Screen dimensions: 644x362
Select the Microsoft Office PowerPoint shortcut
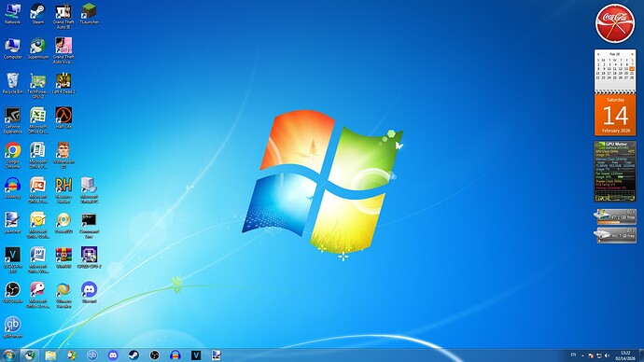37,190
